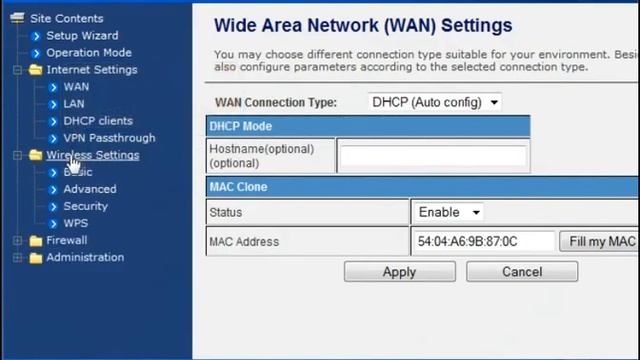The width and height of the screenshot is (640, 360).
Task: Open wireless Security settings
Action: pyautogui.click(x=86, y=207)
